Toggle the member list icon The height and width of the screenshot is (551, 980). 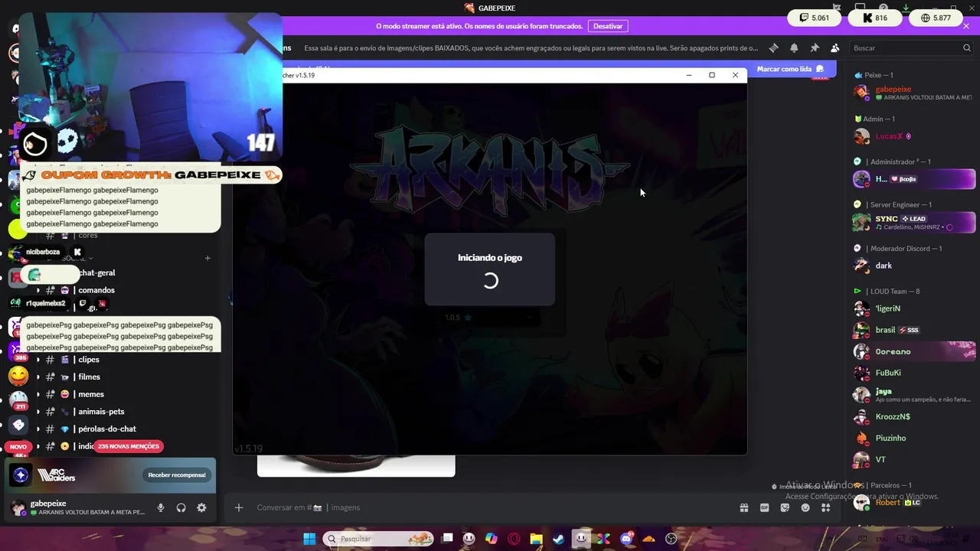[x=835, y=47]
